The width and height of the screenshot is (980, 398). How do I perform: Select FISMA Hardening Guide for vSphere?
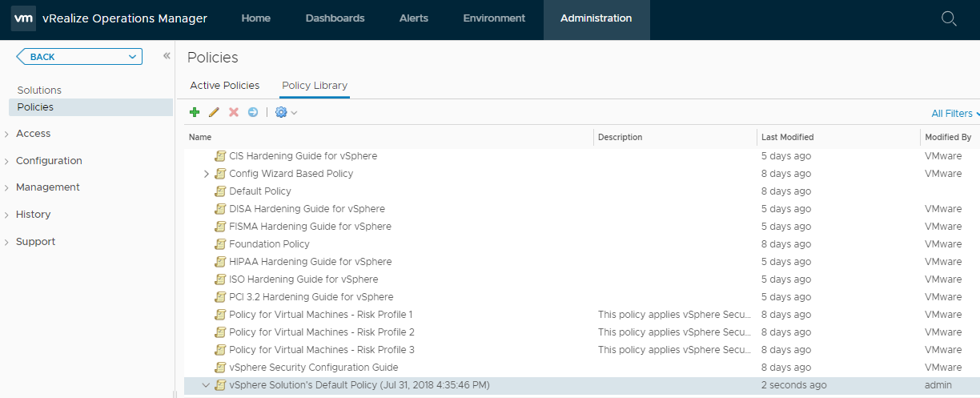[x=582, y=227]
